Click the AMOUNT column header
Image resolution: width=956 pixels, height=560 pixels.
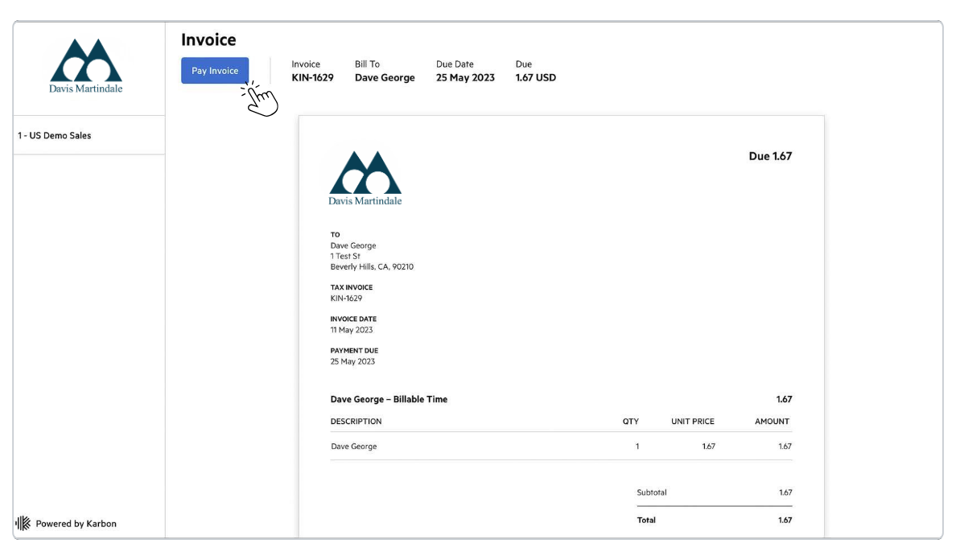[x=772, y=421]
